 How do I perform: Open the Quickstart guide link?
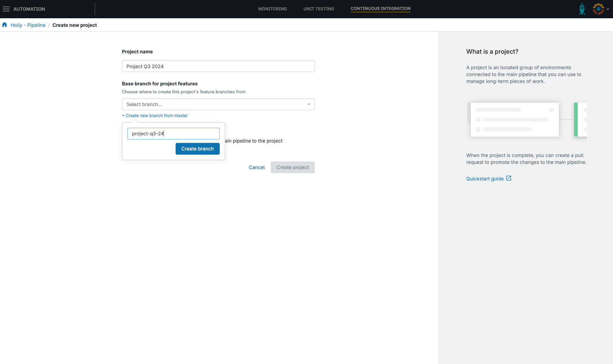point(485,179)
